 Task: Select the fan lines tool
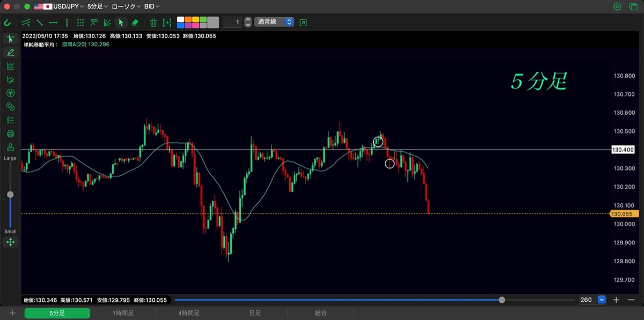point(107,23)
